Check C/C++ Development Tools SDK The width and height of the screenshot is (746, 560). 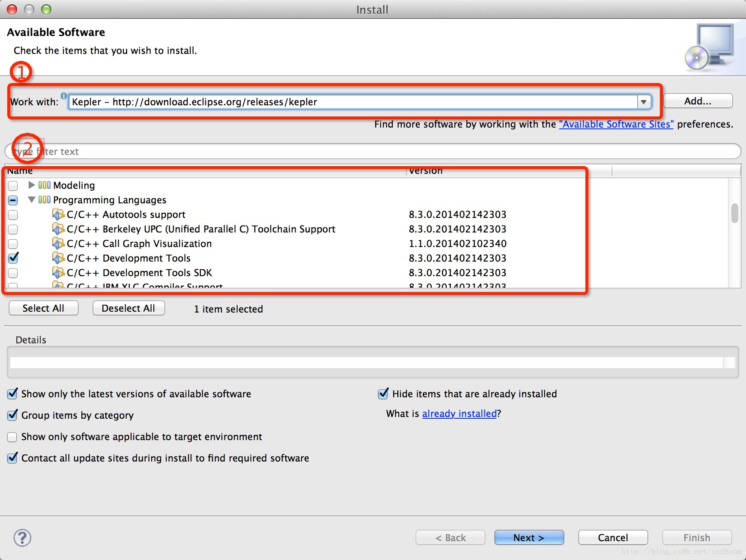pos(13,273)
